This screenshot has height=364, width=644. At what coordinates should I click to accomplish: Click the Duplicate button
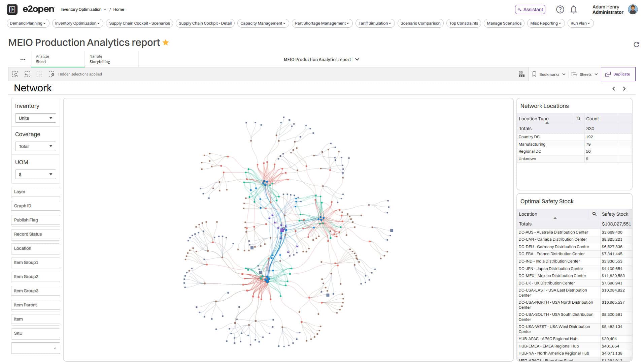pos(618,74)
